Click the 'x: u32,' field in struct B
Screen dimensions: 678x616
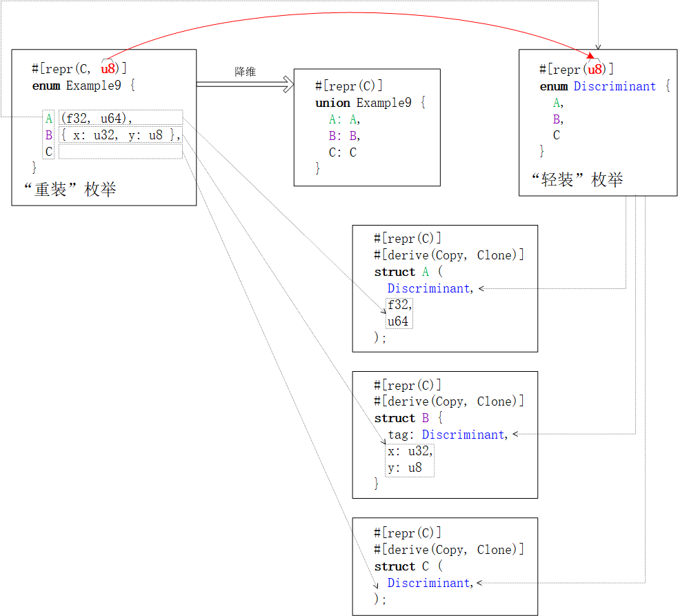point(410,451)
